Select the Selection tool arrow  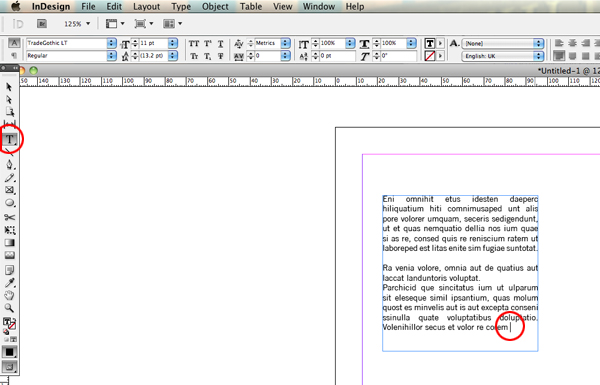tap(9, 87)
